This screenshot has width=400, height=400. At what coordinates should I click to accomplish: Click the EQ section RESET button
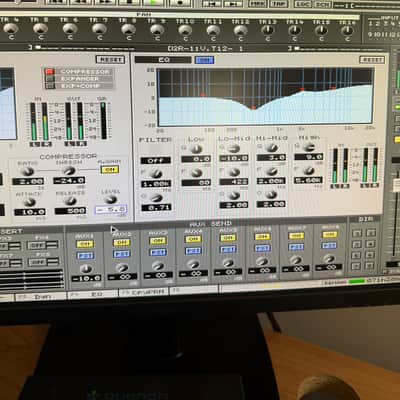pyautogui.click(x=372, y=60)
